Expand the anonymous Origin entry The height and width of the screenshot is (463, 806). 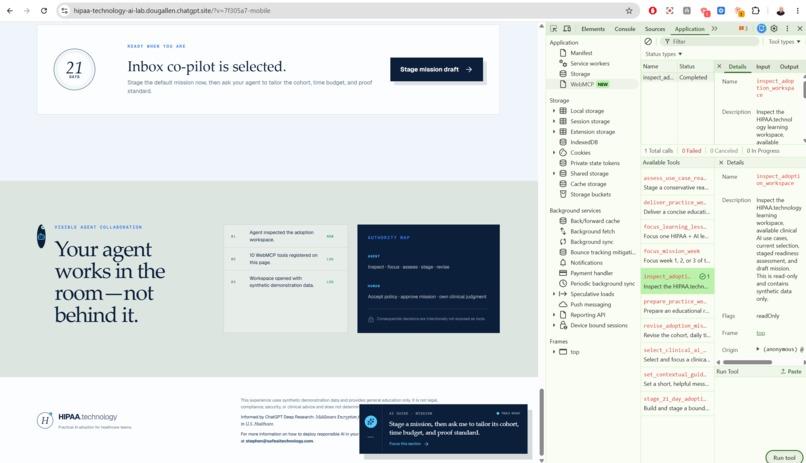pos(758,349)
